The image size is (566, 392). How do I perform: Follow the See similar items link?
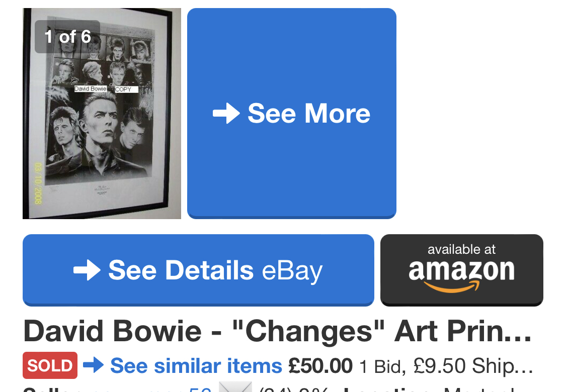(x=196, y=366)
